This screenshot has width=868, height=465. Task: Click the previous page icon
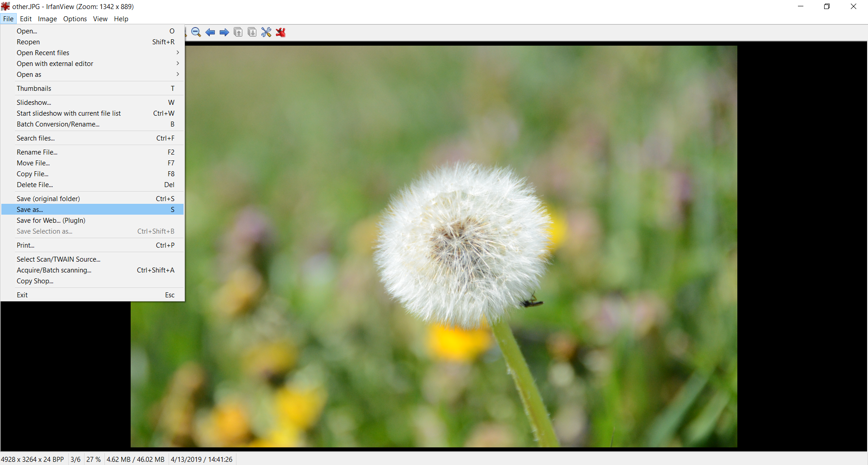pyautogui.click(x=238, y=32)
